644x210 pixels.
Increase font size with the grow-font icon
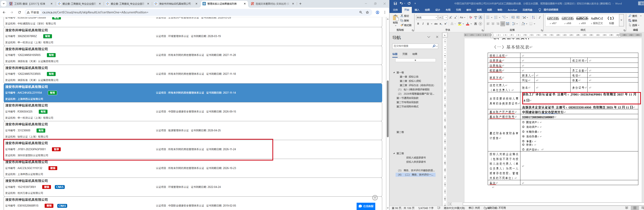[451, 17]
